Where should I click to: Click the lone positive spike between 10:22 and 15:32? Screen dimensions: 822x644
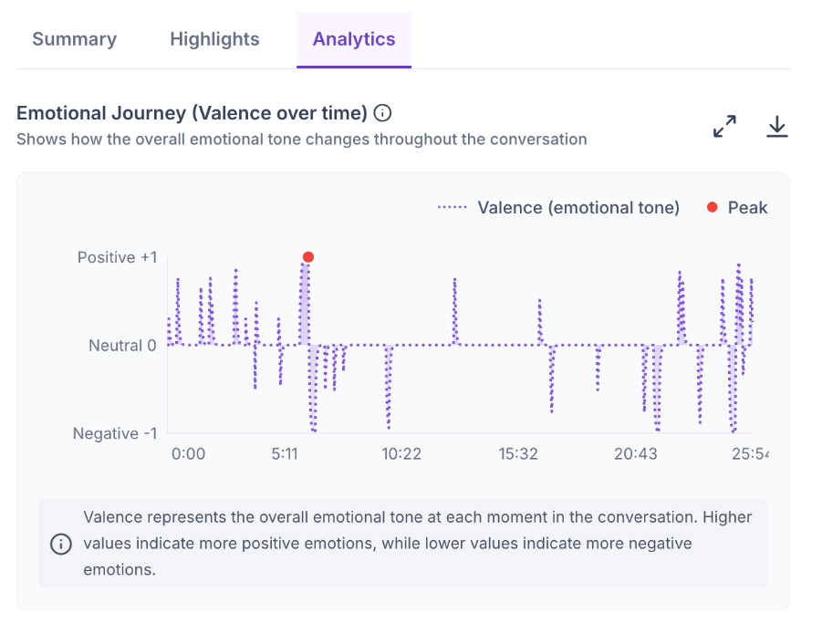(x=454, y=311)
